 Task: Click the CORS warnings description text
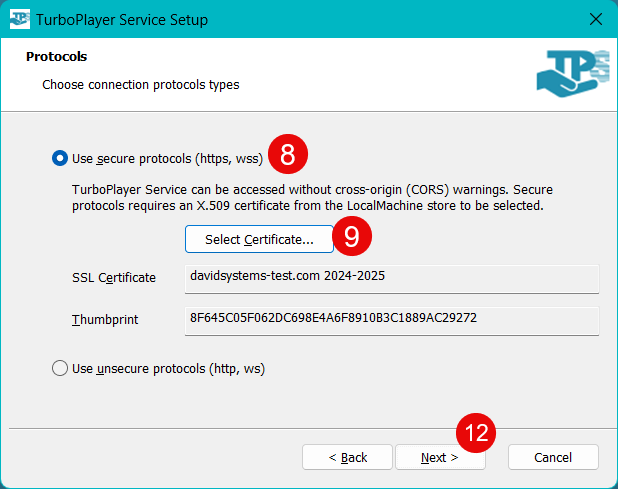tap(312, 197)
